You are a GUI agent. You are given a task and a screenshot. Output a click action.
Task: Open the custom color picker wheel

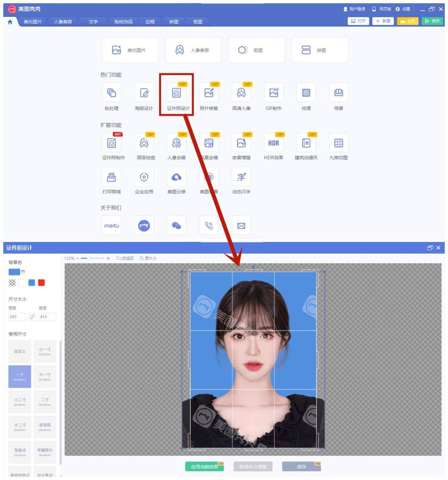23,272
